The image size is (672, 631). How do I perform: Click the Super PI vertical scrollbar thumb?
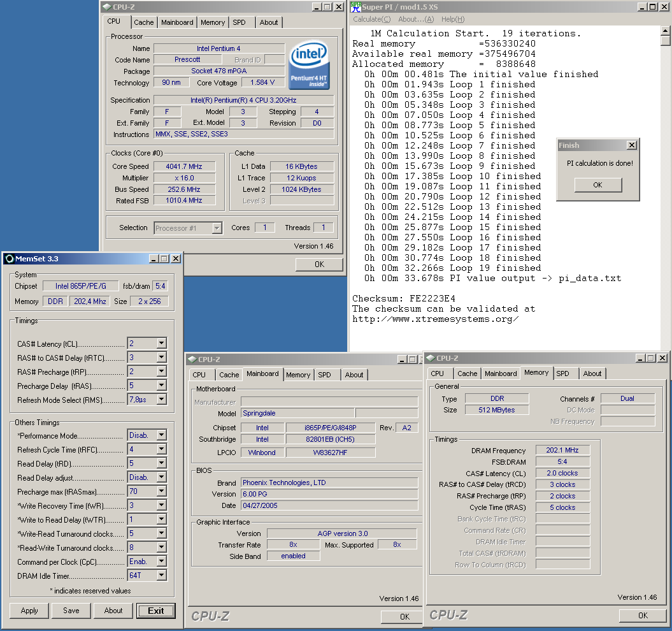point(665,41)
